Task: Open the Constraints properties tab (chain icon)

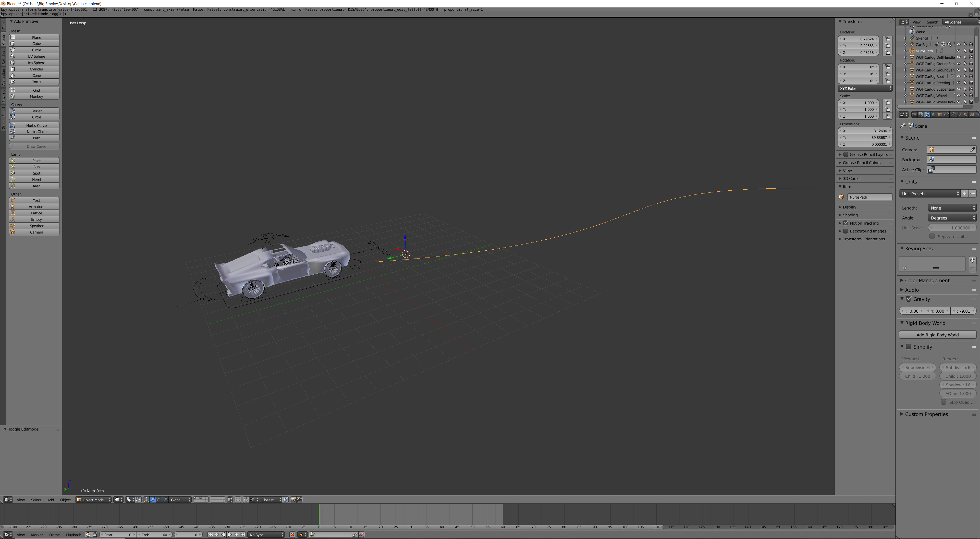Action: tap(946, 115)
